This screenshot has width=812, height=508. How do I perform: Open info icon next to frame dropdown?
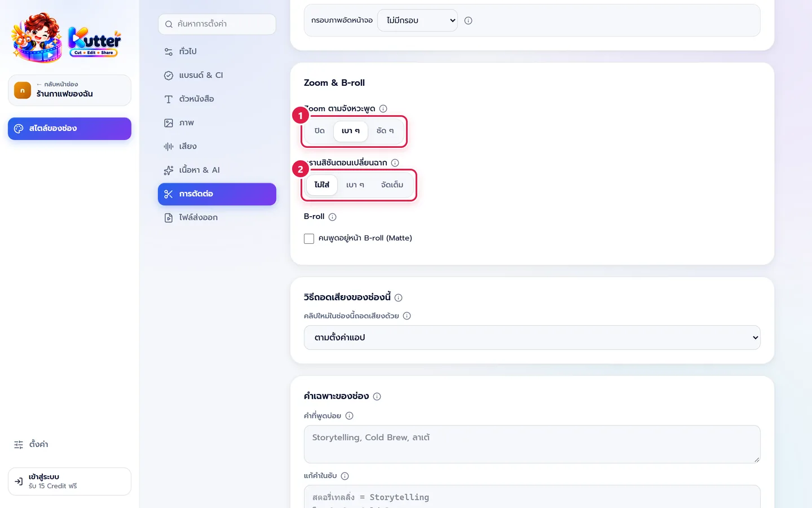point(468,20)
